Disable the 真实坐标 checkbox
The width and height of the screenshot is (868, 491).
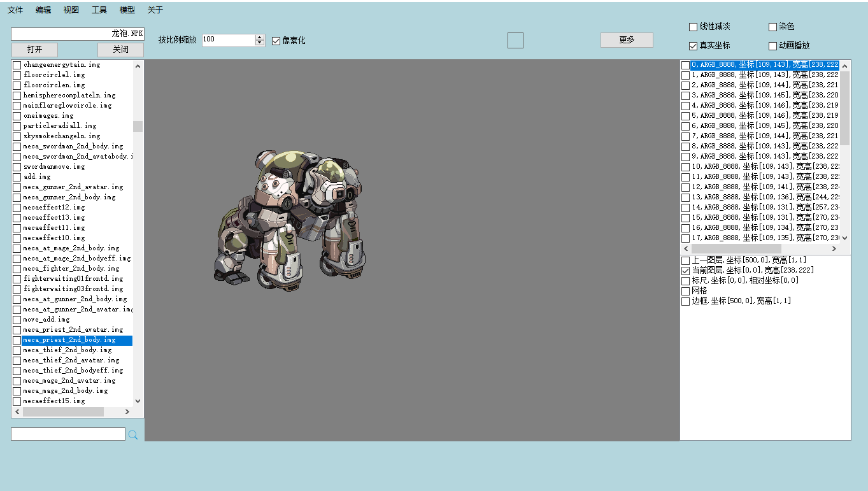coord(693,46)
